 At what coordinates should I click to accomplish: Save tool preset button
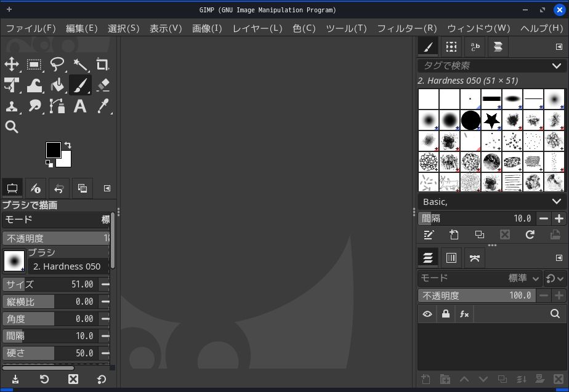pyautogui.click(x=15, y=379)
